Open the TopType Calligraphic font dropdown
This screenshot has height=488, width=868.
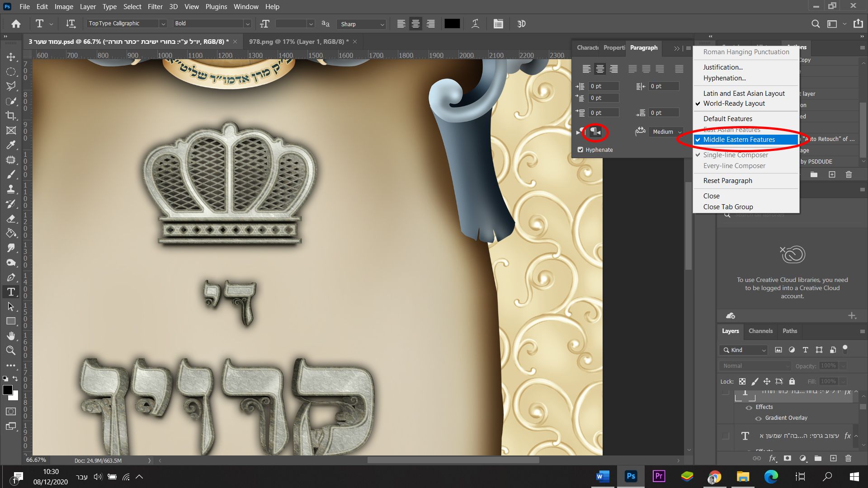163,24
